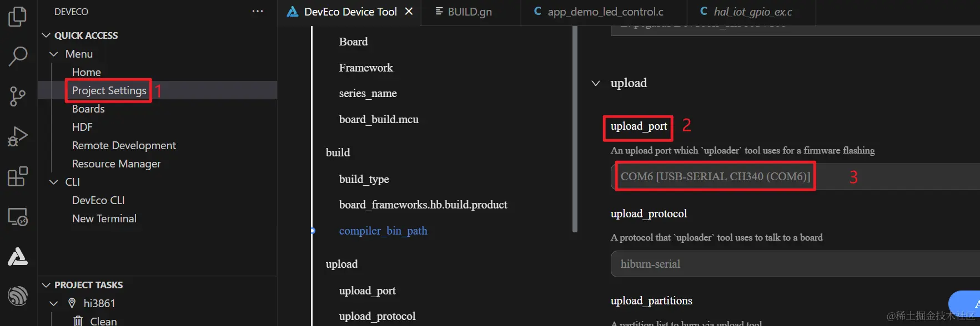Open Resource Manager entry
The image size is (980, 326).
116,164
